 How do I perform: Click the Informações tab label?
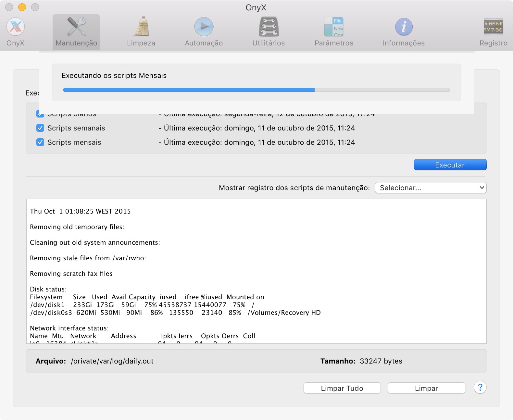pyautogui.click(x=404, y=43)
